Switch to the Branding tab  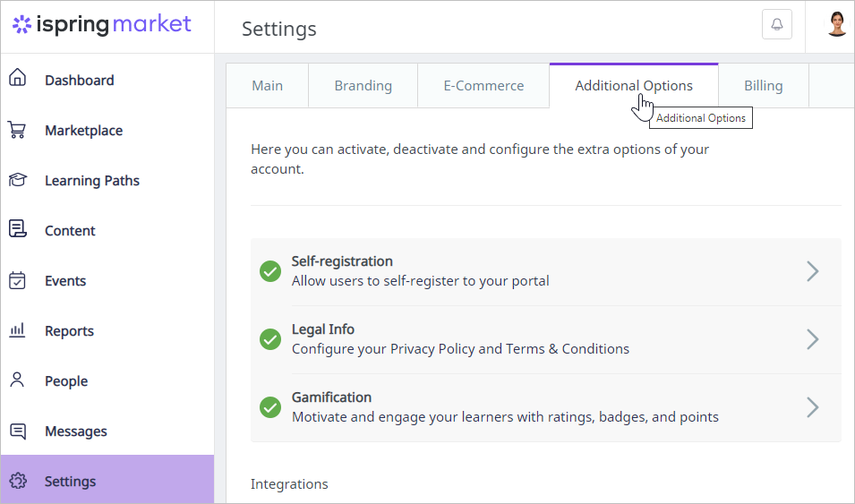tap(363, 86)
